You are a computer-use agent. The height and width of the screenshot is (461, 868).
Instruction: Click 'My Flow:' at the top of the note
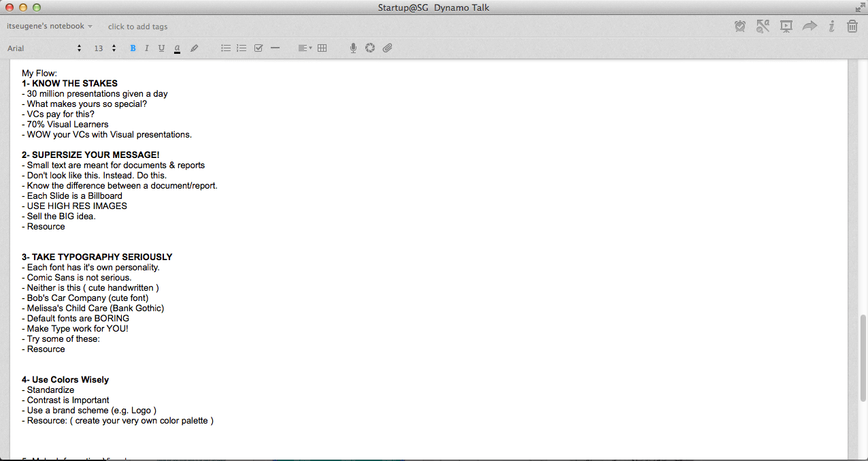[x=39, y=74]
